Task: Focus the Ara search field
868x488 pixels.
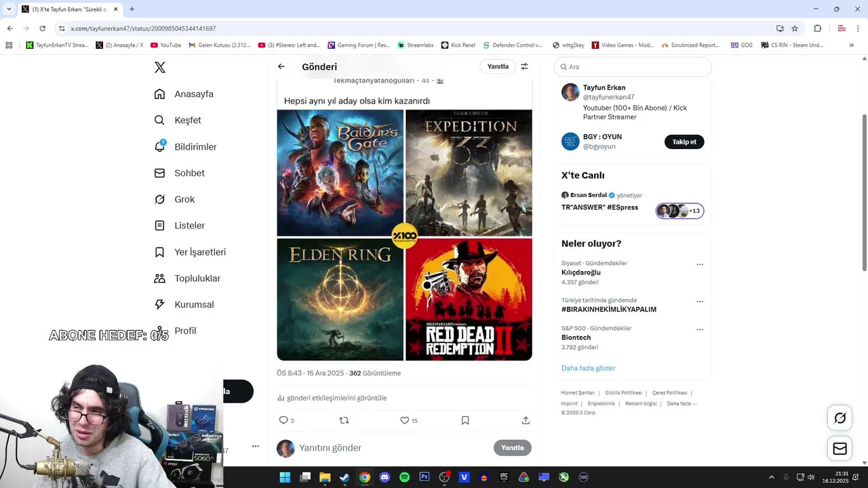Action: pos(633,66)
